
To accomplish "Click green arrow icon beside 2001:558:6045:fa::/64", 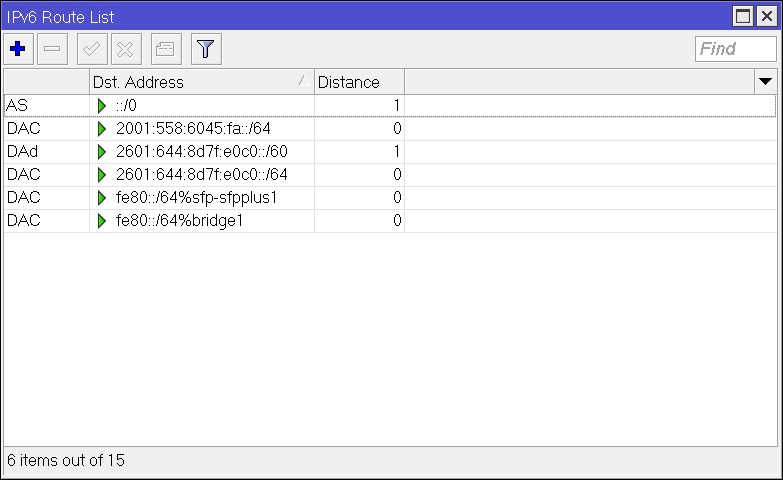I will pos(102,128).
